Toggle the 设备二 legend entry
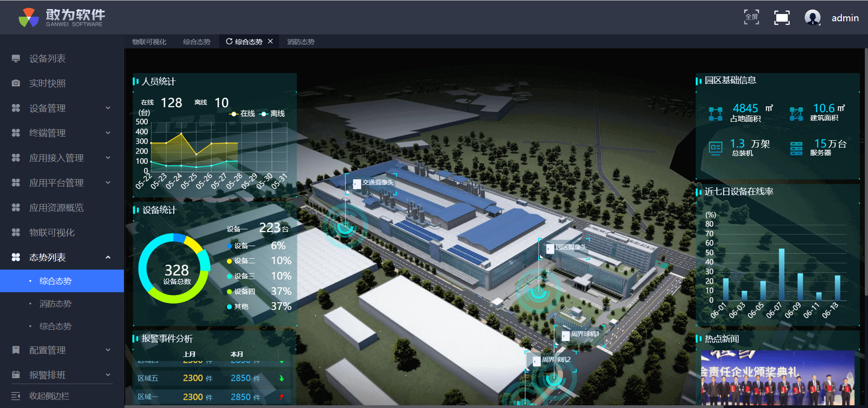The width and height of the screenshot is (868, 408). [241, 261]
